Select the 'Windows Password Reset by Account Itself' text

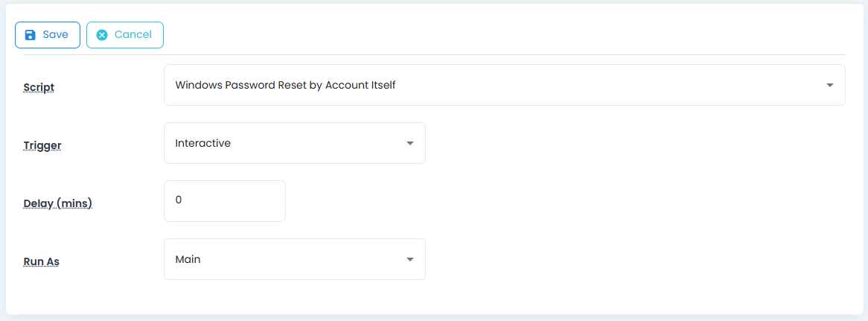285,85
